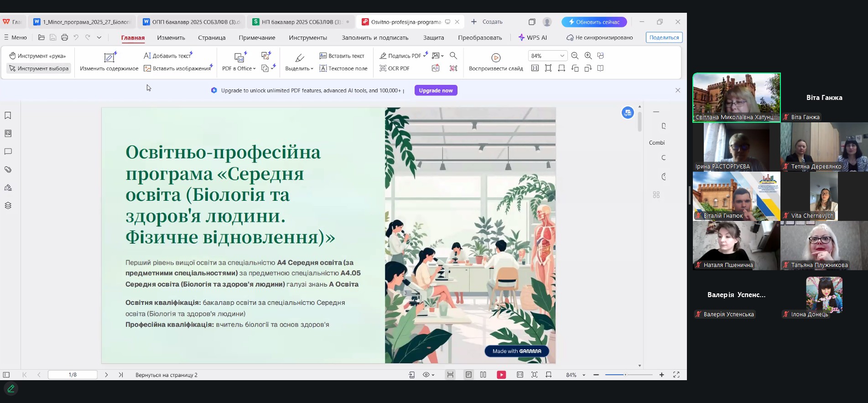Open the attachments paperclip panel
Screen dimensions: 868x403
tap(8, 169)
